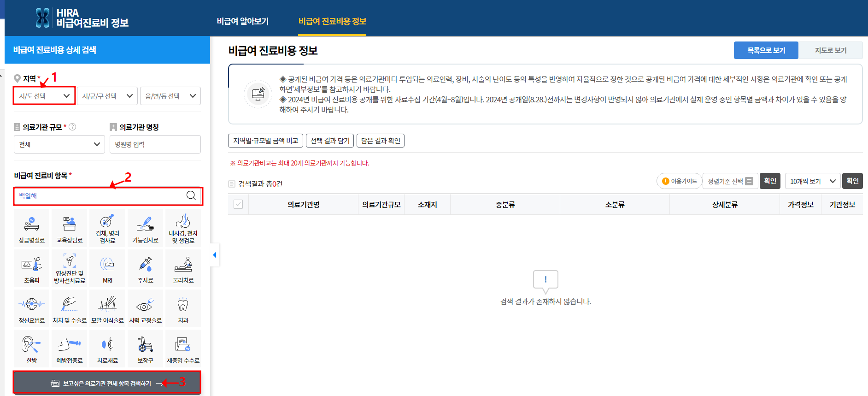Switch to 목록으로 보기 view
Image resolution: width=868 pixels, height=396 pixels.
pyautogui.click(x=766, y=50)
